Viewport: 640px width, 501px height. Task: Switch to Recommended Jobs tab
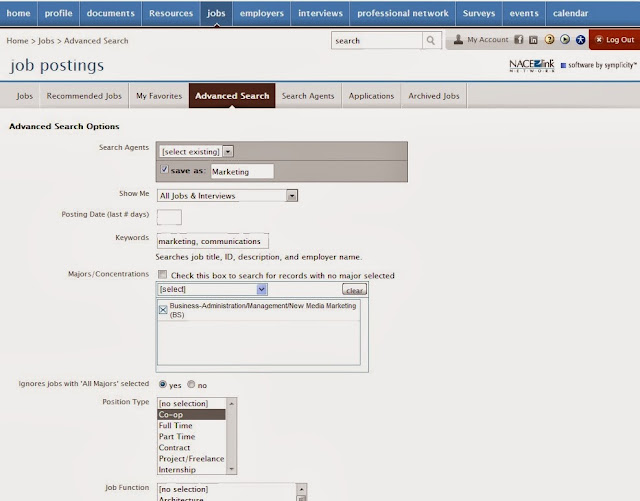84,96
